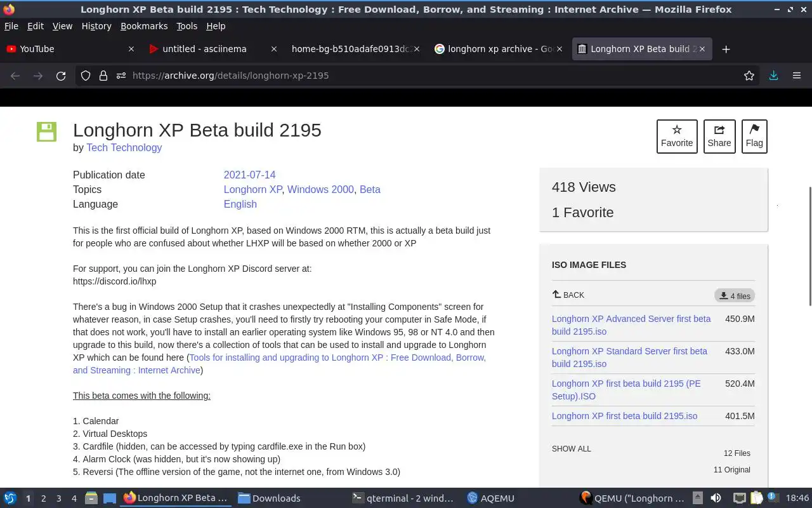Screen dimensions: 812x508
Task: Switch to the QEMU Longhorn window in taskbar
Action: (632, 498)
